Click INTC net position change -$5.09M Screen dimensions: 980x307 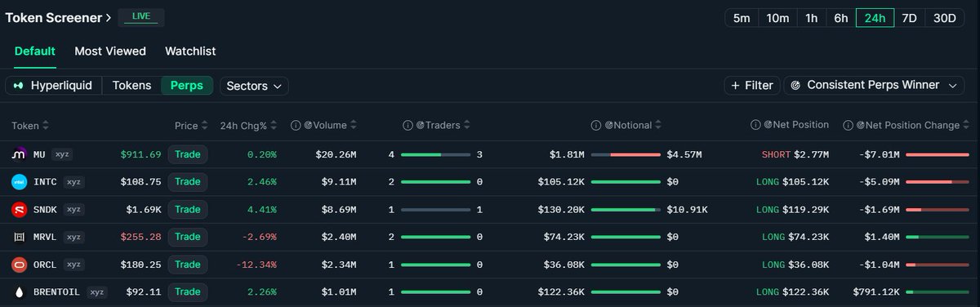[880, 182]
